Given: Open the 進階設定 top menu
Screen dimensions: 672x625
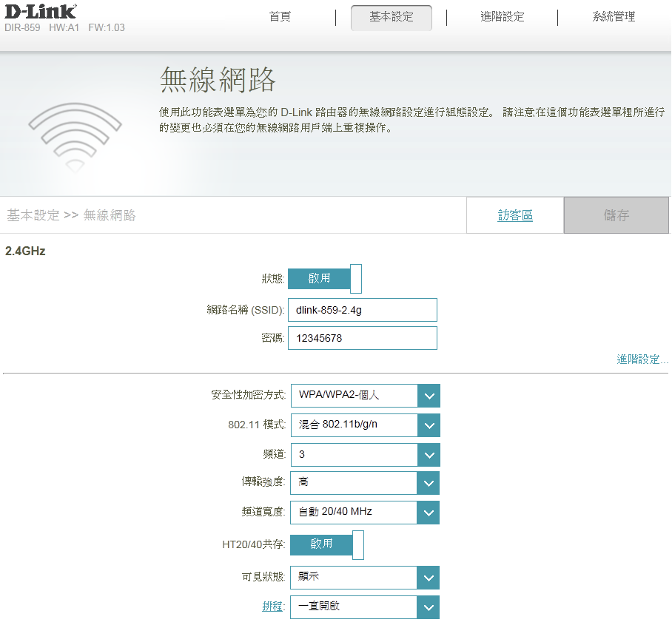Looking at the screenshot, I should pyautogui.click(x=502, y=17).
